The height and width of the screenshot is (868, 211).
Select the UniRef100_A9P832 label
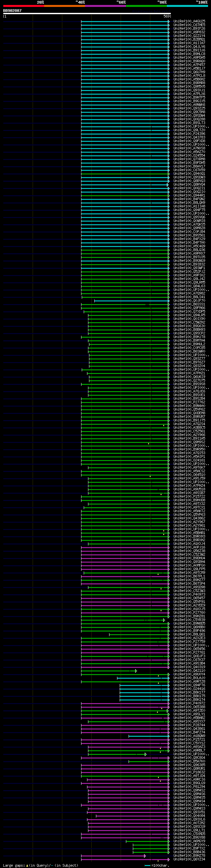pyautogui.click(x=189, y=32)
